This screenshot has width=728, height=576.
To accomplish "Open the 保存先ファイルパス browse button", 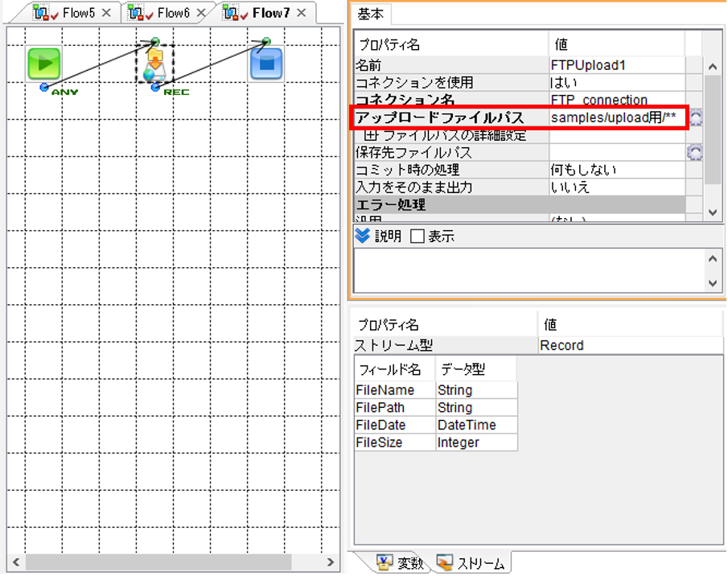I will tap(694, 152).
